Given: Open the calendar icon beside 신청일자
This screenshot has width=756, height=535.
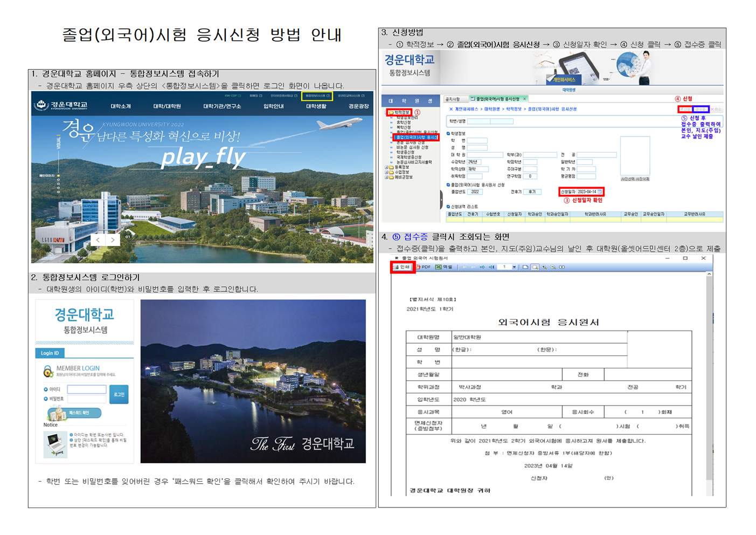Looking at the screenshot, I should coord(600,191).
